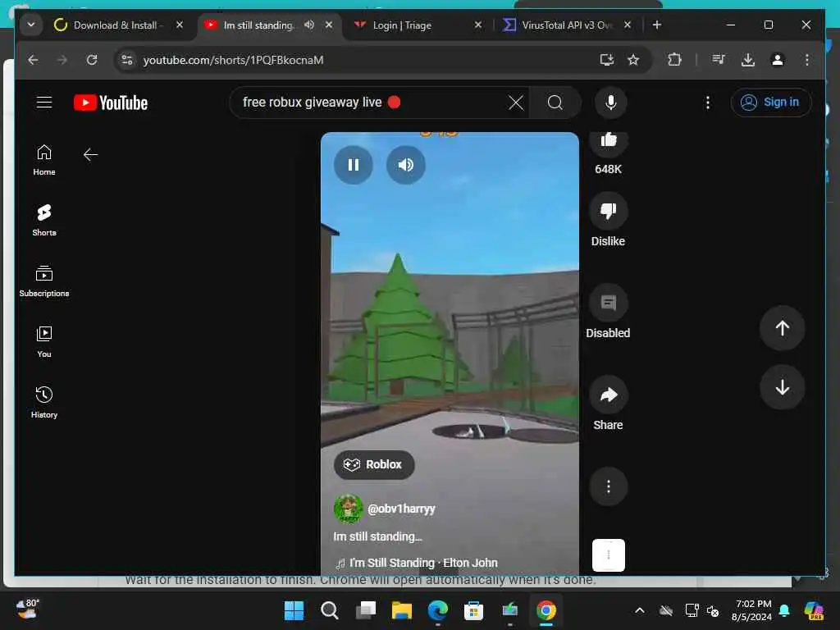View site information icon in address bar
The width and height of the screenshot is (840, 630).
click(x=127, y=60)
